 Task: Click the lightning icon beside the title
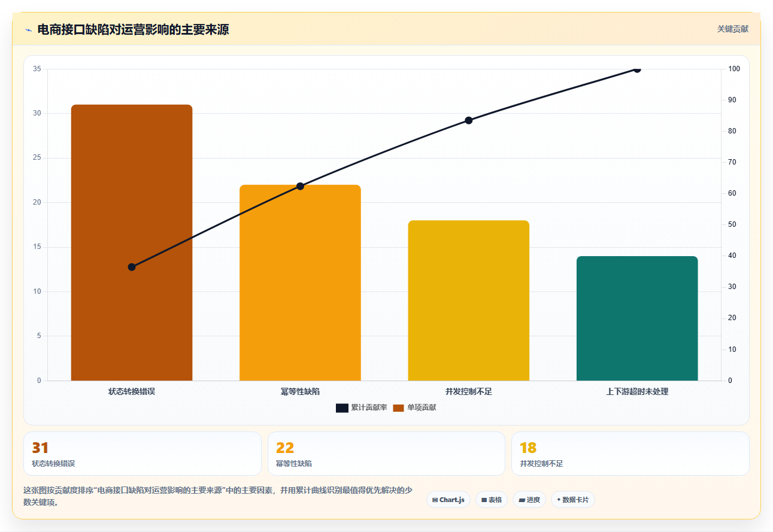tap(28, 29)
